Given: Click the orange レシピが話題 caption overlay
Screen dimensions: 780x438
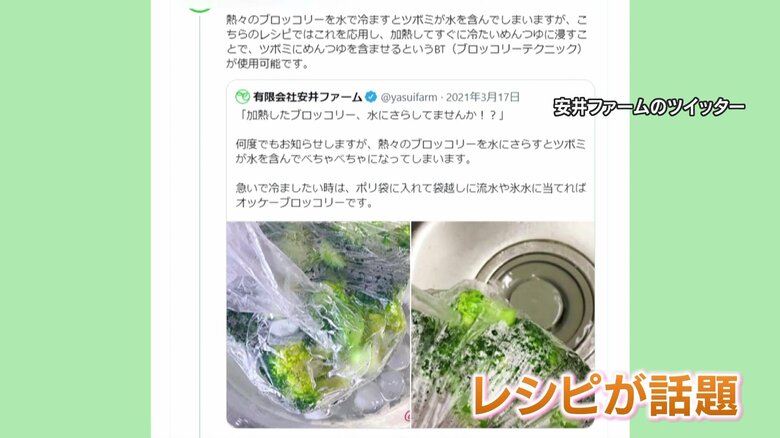Looking at the screenshot, I should 606,396.
